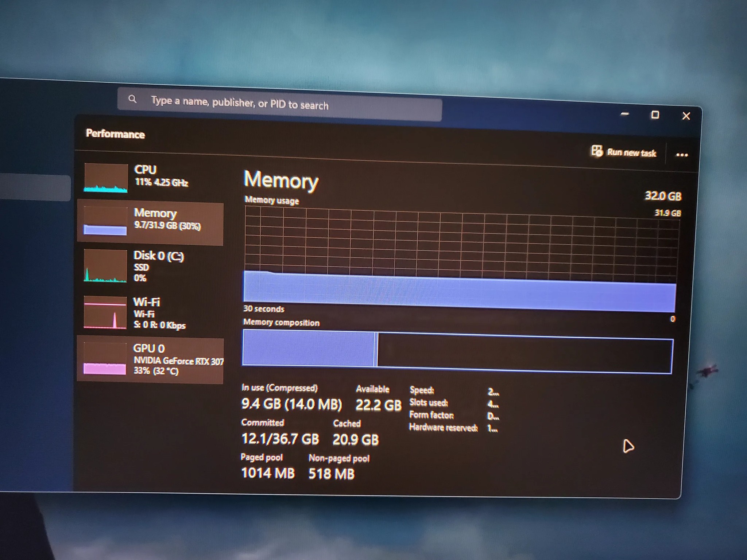The image size is (747, 560).
Task: Click the S: 0 R: 0 Kbps Wi-Fi reading
Action: (160, 325)
